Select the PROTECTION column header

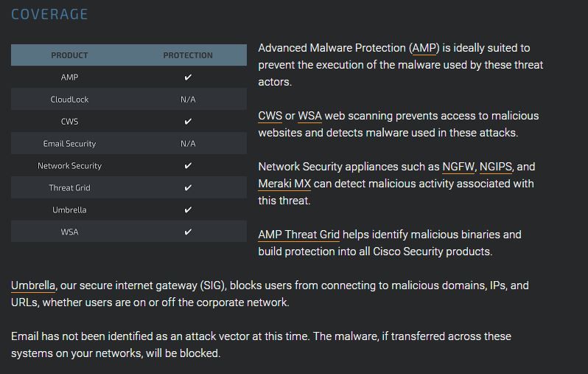point(188,55)
